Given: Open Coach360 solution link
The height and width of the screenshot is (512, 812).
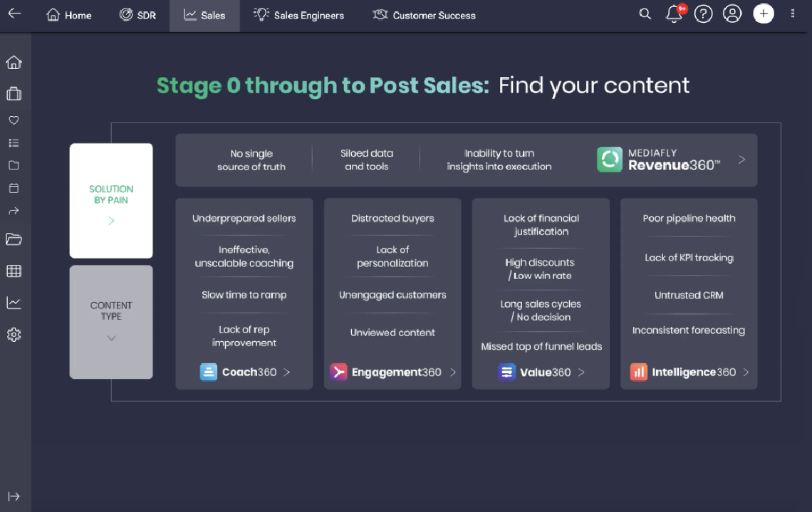Looking at the screenshot, I should (x=244, y=372).
